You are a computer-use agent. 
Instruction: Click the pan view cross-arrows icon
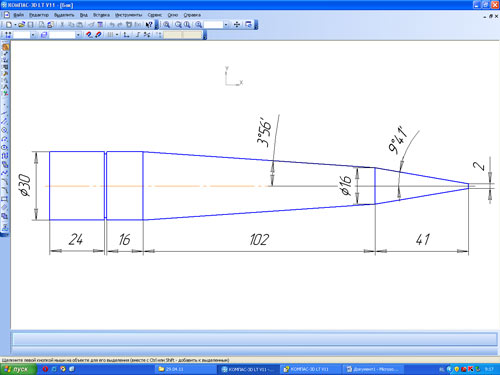click(x=237, y=25)
